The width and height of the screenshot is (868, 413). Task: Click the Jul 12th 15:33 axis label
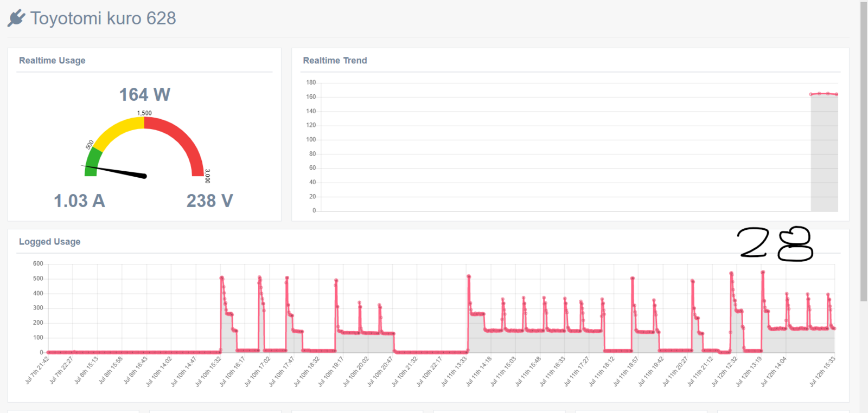click(822, 371)
